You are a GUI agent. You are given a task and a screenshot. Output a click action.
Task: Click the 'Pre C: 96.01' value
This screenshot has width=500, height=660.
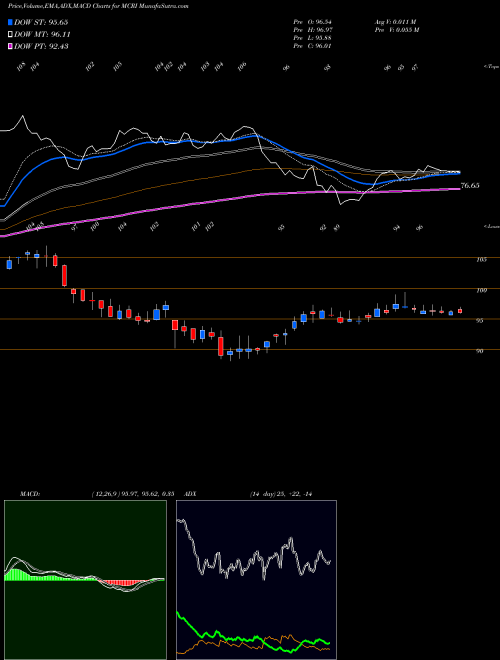click(x=313, y=46)
